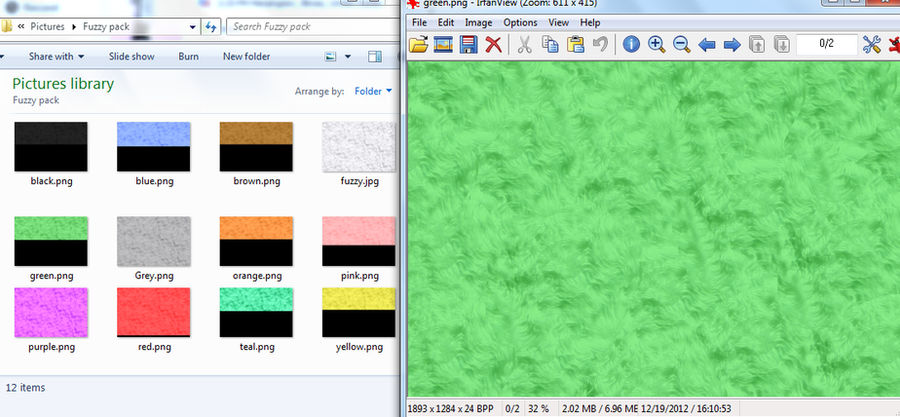900x417 pixels.
Task: Click the 0/2 image counter field
Action: (827, 44)
